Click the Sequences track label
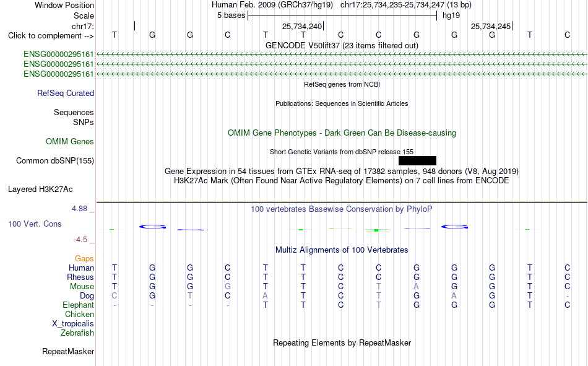Image resolution: width=588 pixels, height=366 pixels. point(74,112)
